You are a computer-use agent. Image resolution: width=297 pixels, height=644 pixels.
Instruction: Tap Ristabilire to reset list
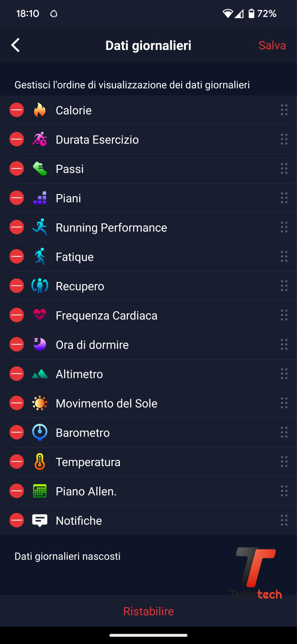pos(148,611)
